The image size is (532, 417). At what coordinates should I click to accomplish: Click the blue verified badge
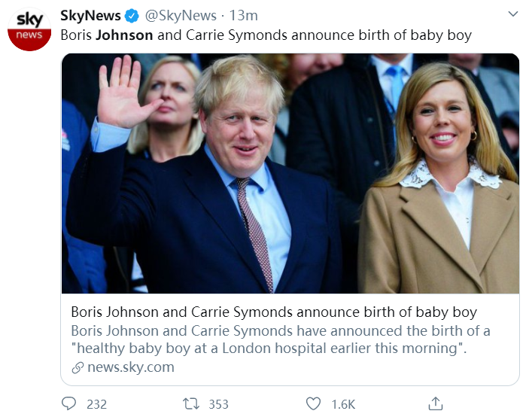(130, 16)
